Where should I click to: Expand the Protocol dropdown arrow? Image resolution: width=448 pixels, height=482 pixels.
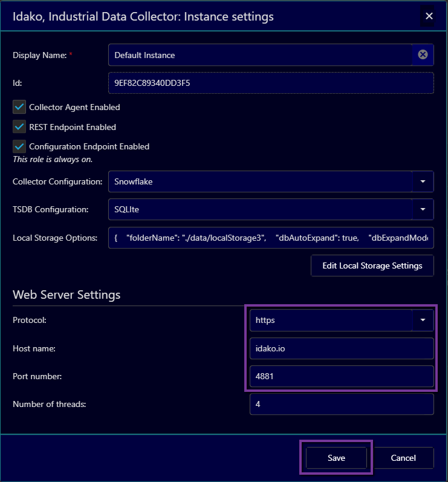pyautogui.click(x=423, y=320)
